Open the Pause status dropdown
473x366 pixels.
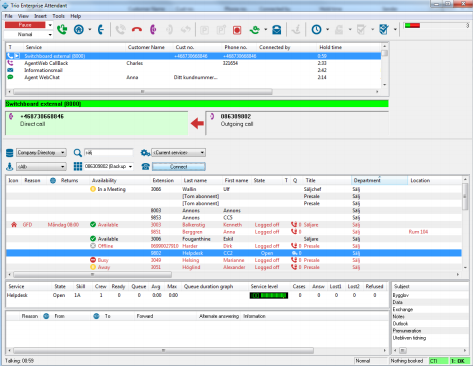click(x=50, y=25)
